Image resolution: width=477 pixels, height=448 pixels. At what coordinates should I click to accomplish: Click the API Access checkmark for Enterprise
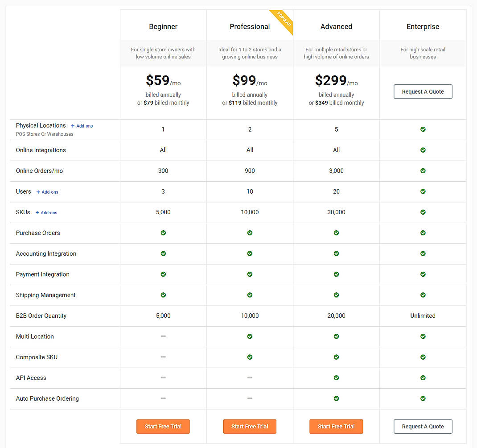[x=423, y=377]
